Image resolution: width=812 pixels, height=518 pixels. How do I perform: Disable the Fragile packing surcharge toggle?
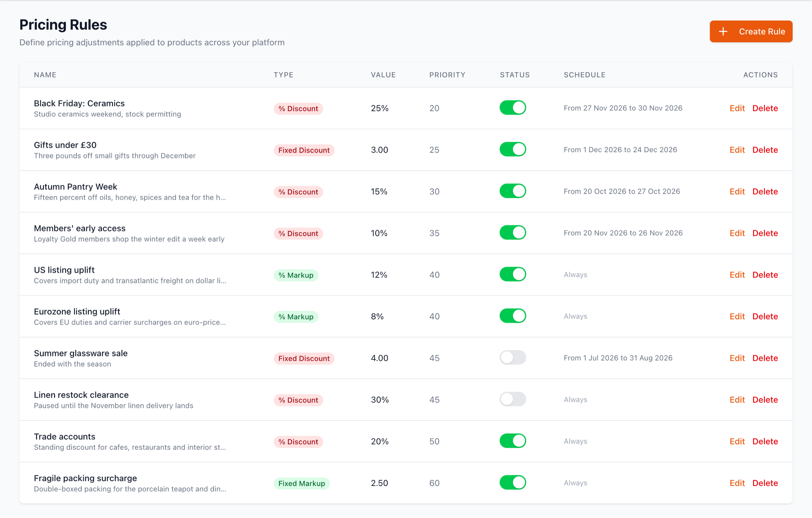(x=513, y=482)
